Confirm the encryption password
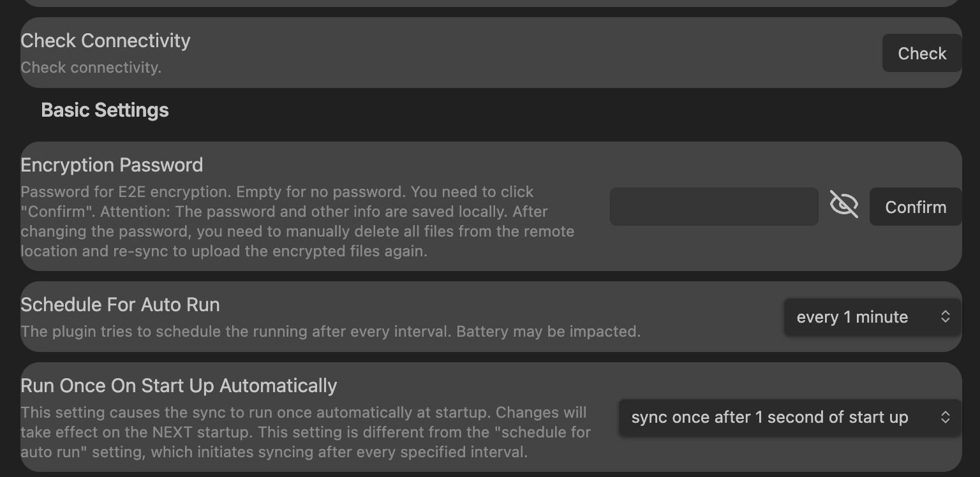Viewport: 980px width, 477px height. [916, 207]
